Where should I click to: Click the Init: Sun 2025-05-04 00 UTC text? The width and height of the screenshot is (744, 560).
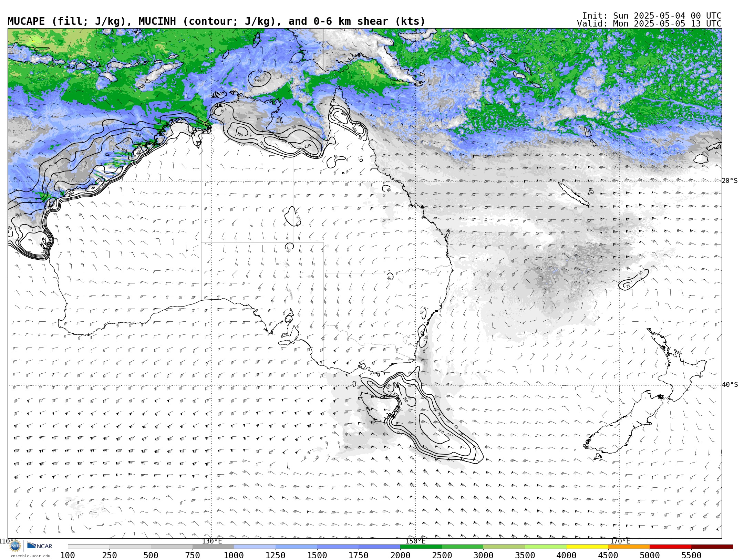click(x=652, y=16)
